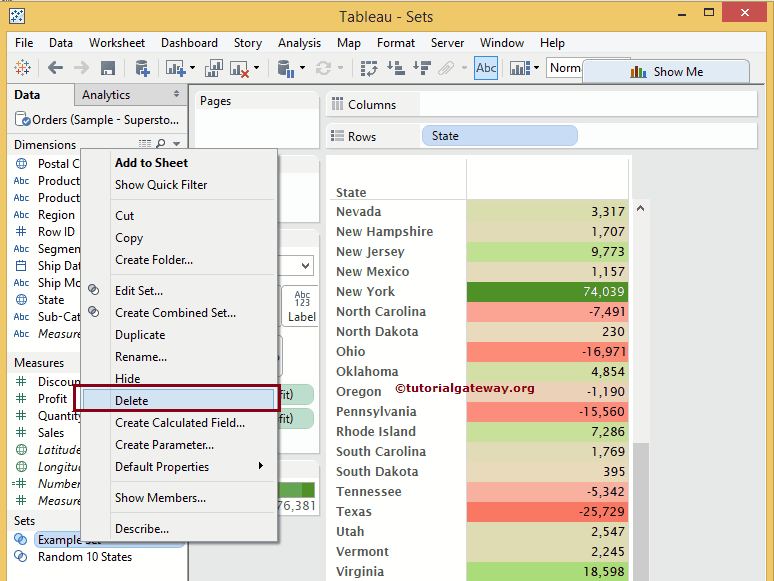Toggle the Abc mark labels button
Screen dimensions: 774x581
click(486, 68)
